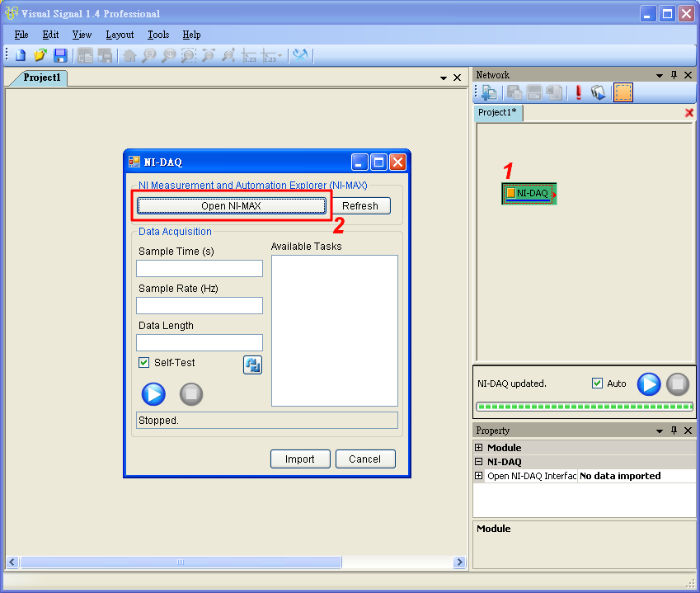Click the grayed home view icon
Viewport: 700px width, 593px height.
coord(129,56)
